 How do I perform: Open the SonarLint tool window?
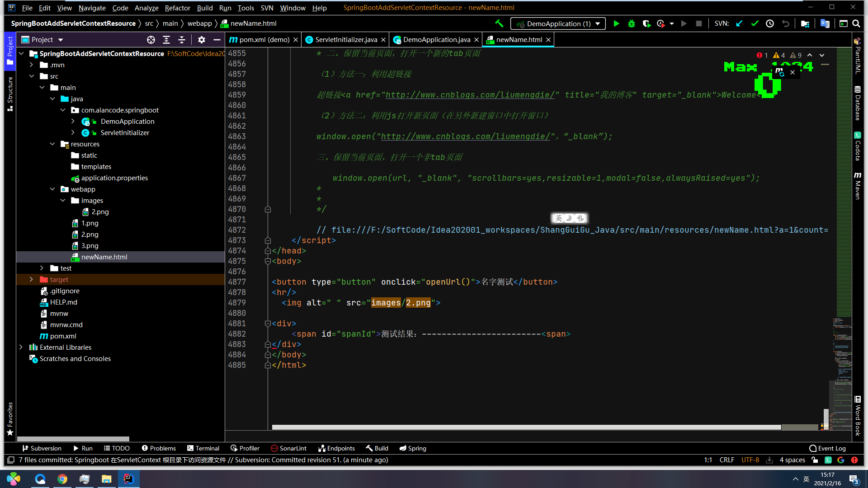[x=289, y=448]
